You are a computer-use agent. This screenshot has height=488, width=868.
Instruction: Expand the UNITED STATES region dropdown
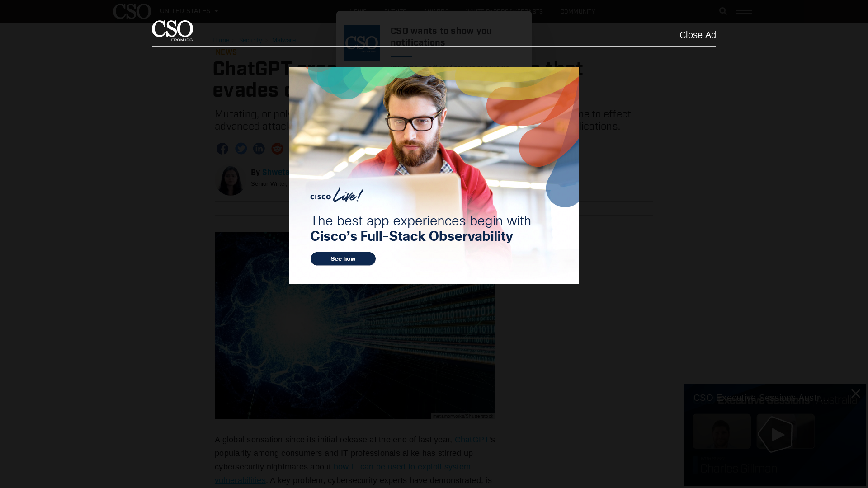coord(189,11)
